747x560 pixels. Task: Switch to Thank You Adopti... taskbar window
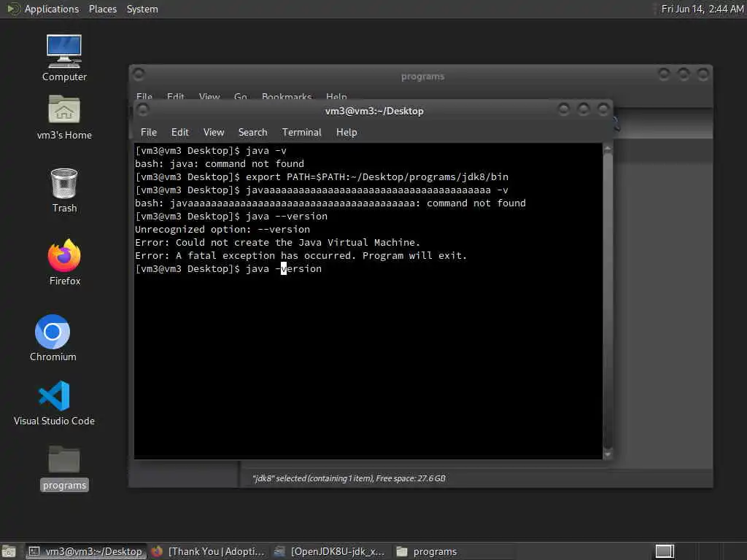point(208,551)
